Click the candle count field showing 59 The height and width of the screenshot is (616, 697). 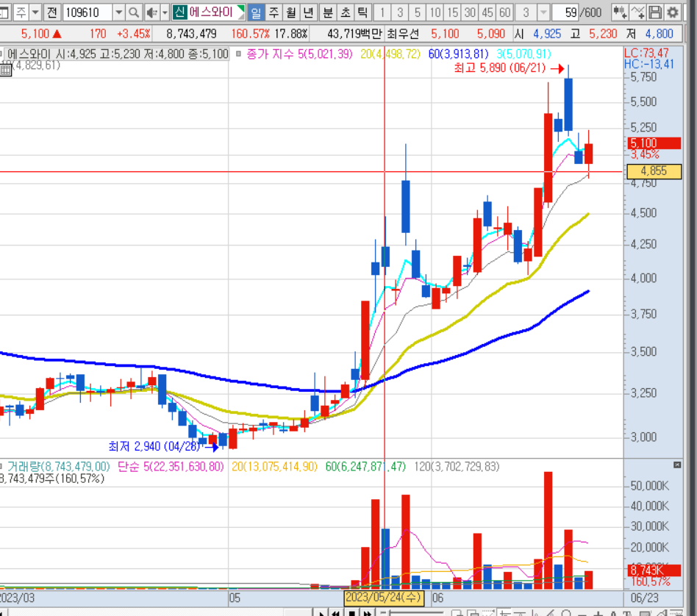click(565, 12)
